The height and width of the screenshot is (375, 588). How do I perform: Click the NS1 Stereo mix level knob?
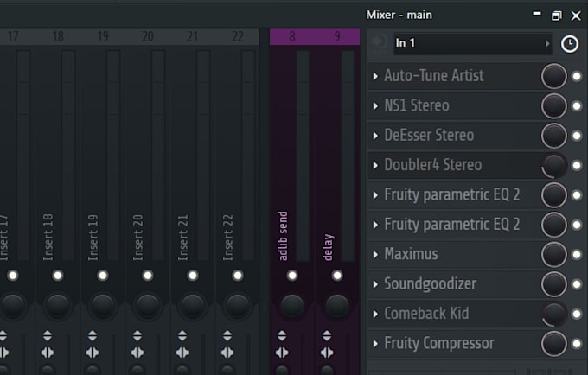pyautogui.click(x=554, y=106)
